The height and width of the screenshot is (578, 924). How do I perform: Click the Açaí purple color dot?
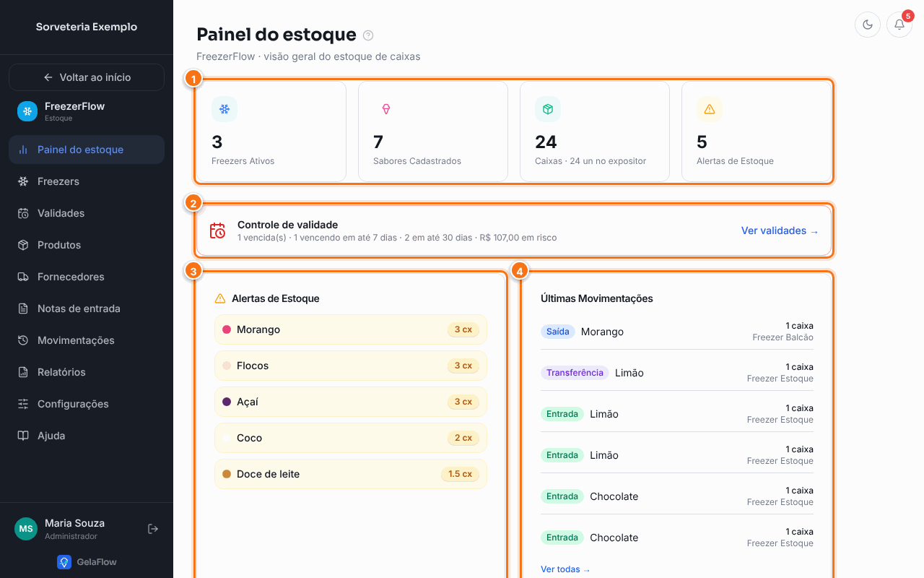pyautogui.click(x=227, y=402)
